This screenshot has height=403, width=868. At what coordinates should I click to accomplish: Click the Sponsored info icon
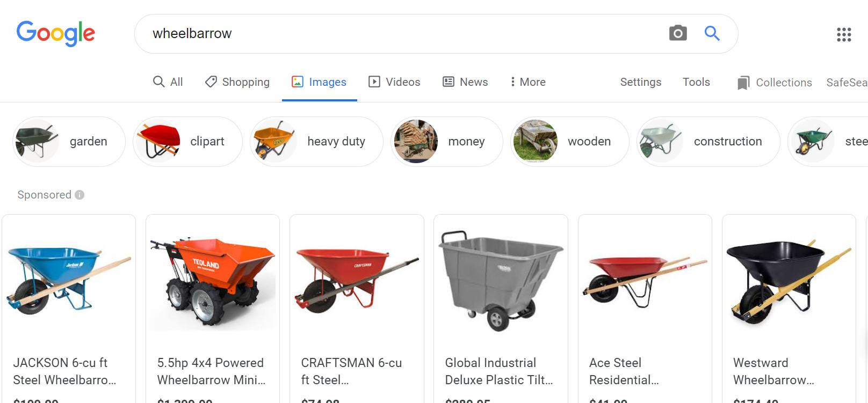[x=79, y=195]
